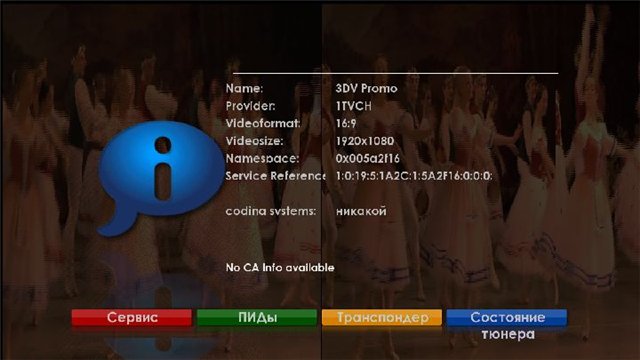The image size is (640, 360).
Task: Select the Name: label
Action: coord(244,89)
